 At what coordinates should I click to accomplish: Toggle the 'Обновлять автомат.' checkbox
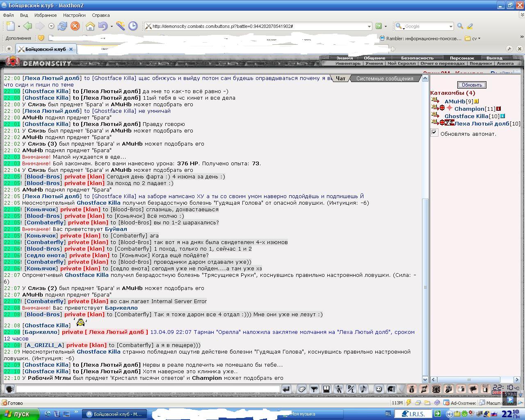(434, 132)
